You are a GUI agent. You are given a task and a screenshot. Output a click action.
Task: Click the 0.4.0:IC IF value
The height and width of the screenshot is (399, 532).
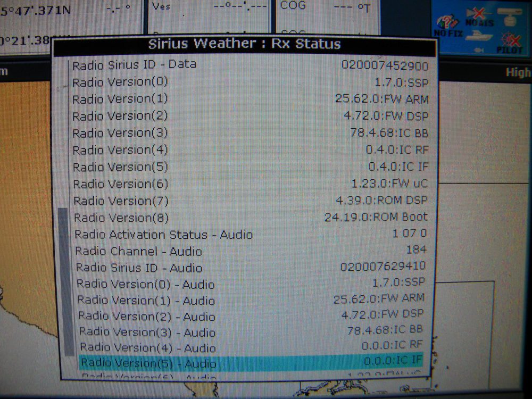tap(398, 167)
